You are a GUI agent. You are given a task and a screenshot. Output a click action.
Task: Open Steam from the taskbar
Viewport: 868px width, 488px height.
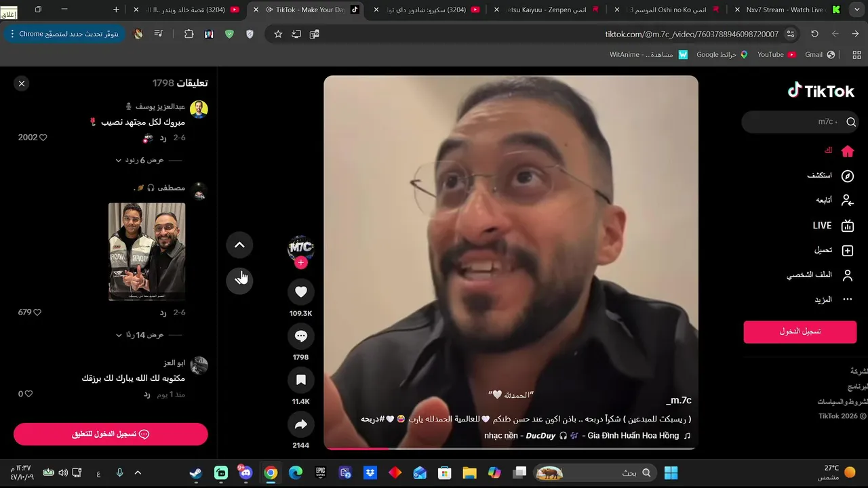[196, 473]
